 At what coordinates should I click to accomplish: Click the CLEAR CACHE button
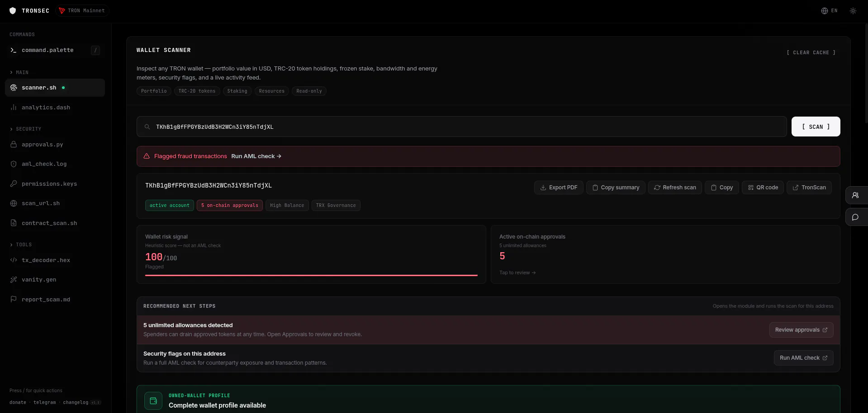(811, 53)
